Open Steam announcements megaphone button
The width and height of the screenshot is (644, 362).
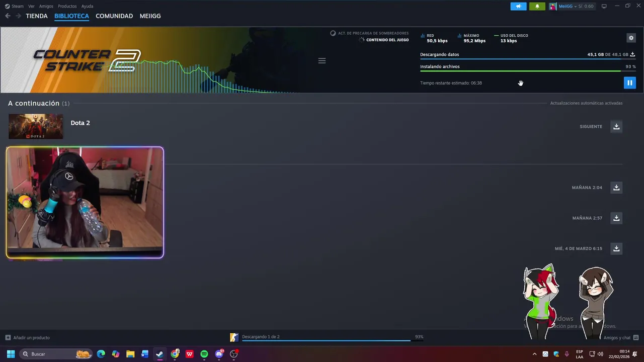coord(518,6)
